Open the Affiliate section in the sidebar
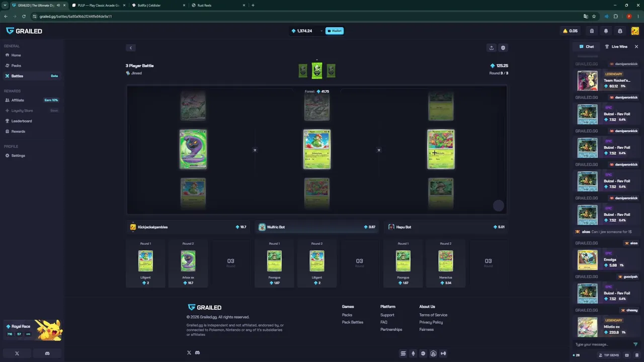Image resolution: width=644 pixels, height=362 pixels. (x=31, y=100)
